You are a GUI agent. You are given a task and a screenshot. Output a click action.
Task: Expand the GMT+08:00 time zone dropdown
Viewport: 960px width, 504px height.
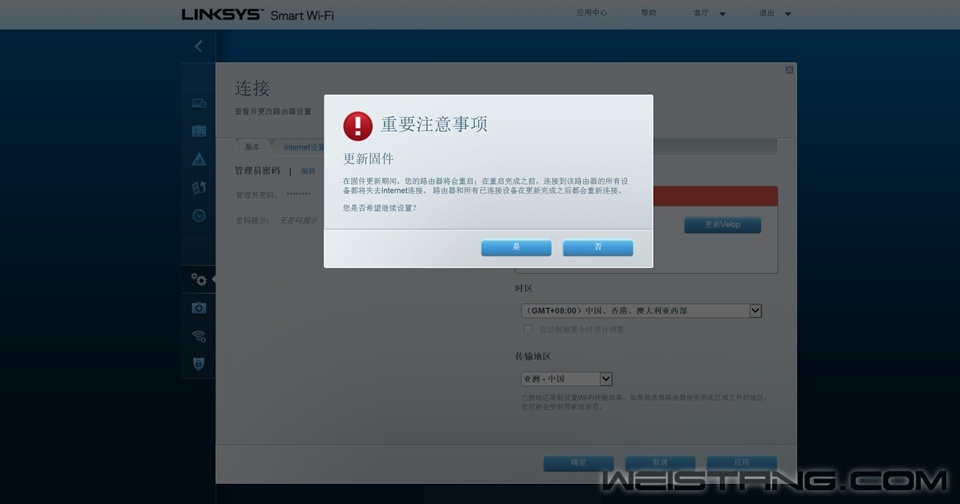(755, 311)
